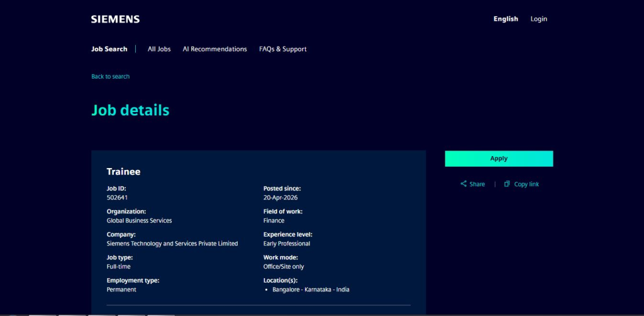Click the Early Professional experience value
644x316 pixels.
pos(287,244)
